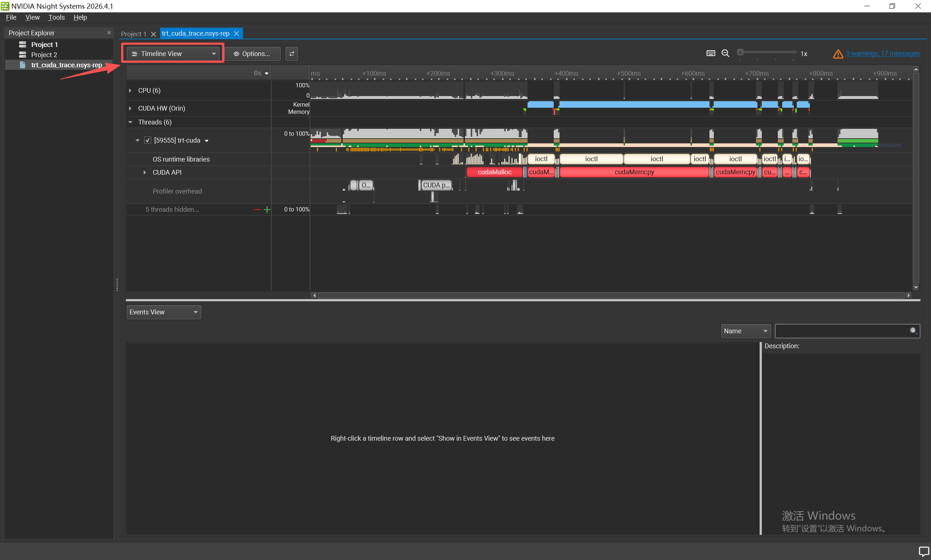The image size is (931, 560).
Task: Expand the CUDA HW (Orin) row
Action: pyautogui.click(x=130, y=108)
